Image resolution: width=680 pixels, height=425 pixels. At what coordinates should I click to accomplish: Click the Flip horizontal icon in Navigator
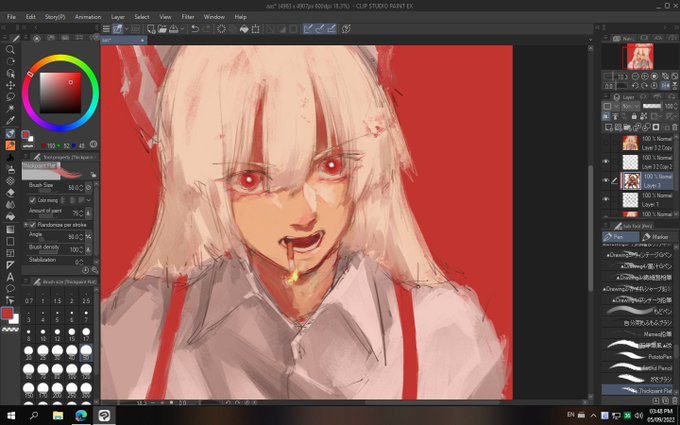click(x=666, y=86)
